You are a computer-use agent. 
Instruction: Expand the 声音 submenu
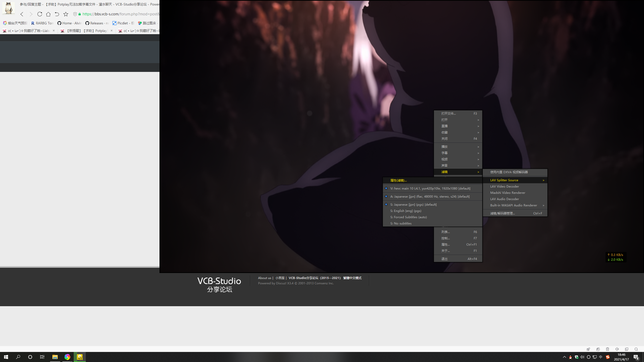[x=458, y=166]
